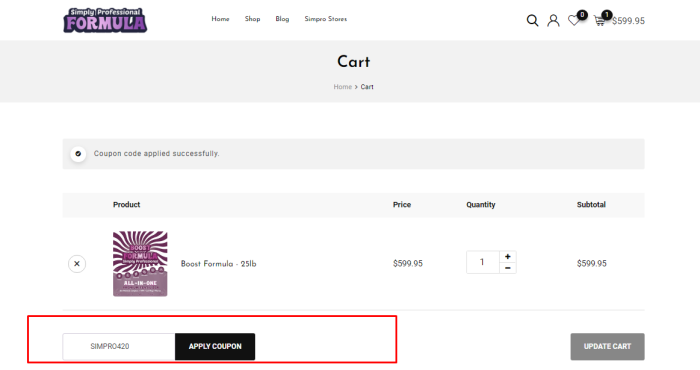700x370 pixels.
Task: Open the Boost Formula - 25lb product link
Action: point(218,264)
